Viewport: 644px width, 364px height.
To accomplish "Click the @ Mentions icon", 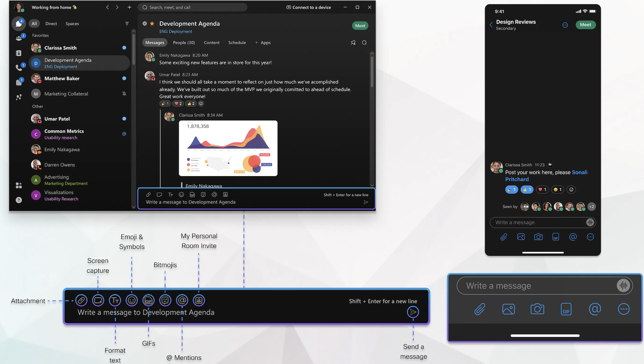I will 182,300.
